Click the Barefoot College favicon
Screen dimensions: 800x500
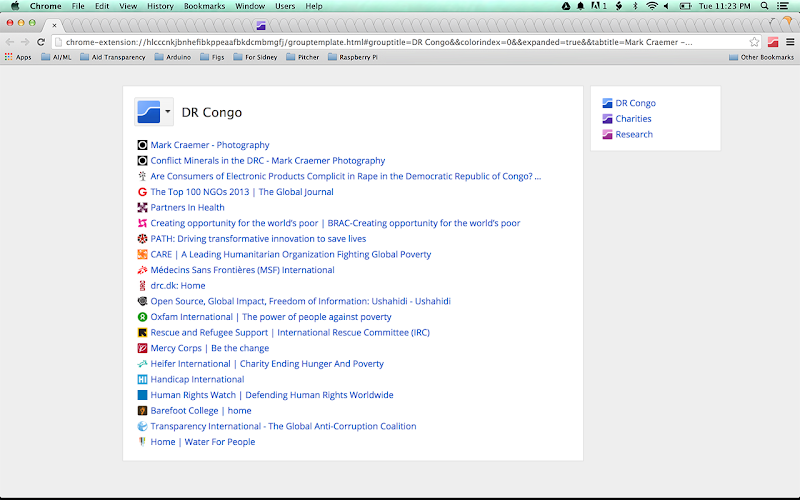coord(142,411)
